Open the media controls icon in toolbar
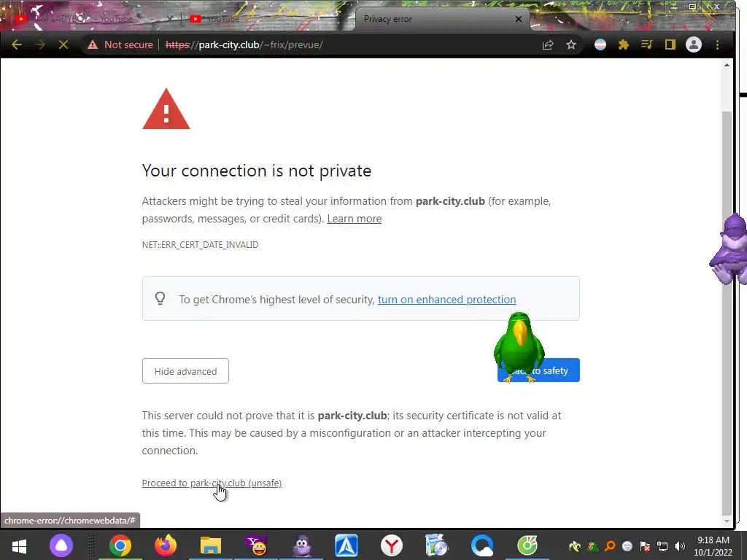 tap(646, 44)
